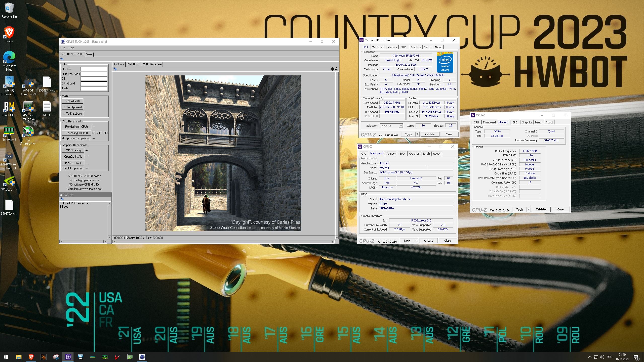Open the red MSI Afterburner taskbar icon
Viewport: 644px width, 362px height.
[117, 357]
